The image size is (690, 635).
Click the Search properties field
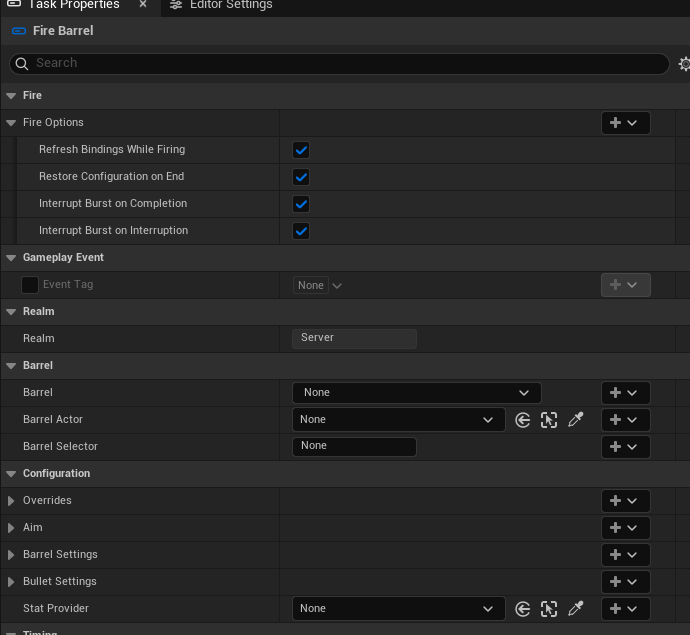coord(339,64)
